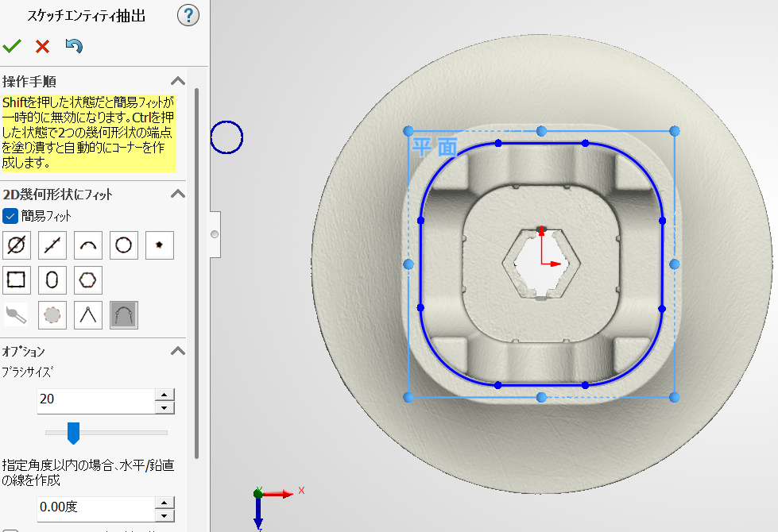This screenshot has height=532, width=778.
Task: Open help with the question mark icon
Action: pyautogui.click(x=188, y=14)
